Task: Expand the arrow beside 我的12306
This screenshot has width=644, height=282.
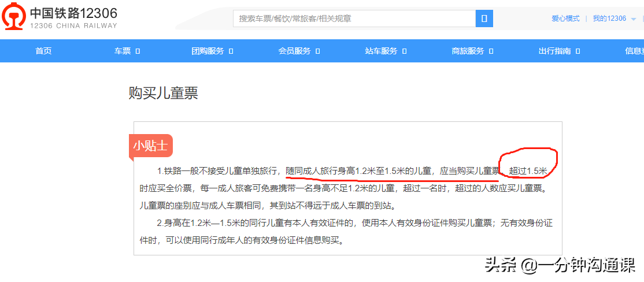Action: (x=634, y=19)
